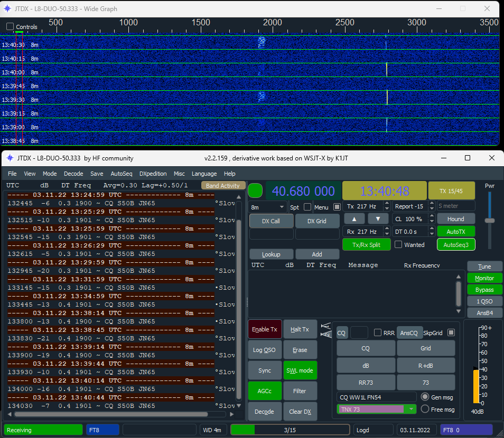The width and height of the screenshot is (504, 438).
Task: Click the Rx Frequency pane scroll-up arrow
Action: pyautogui.click(x=459, y=277)
